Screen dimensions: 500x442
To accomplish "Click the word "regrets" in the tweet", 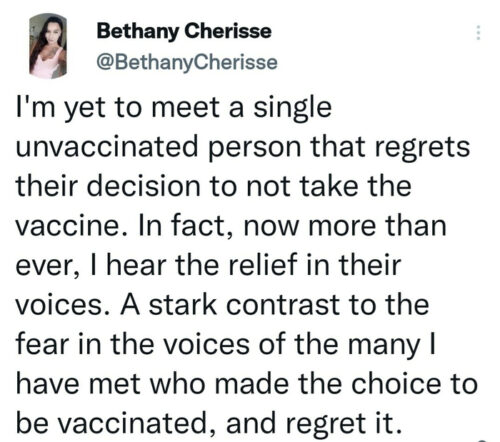I will tap(422, 148).
